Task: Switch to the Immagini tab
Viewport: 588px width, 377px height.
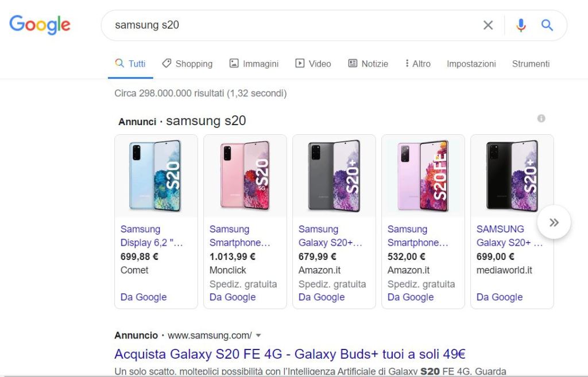Action: [254, 64]
